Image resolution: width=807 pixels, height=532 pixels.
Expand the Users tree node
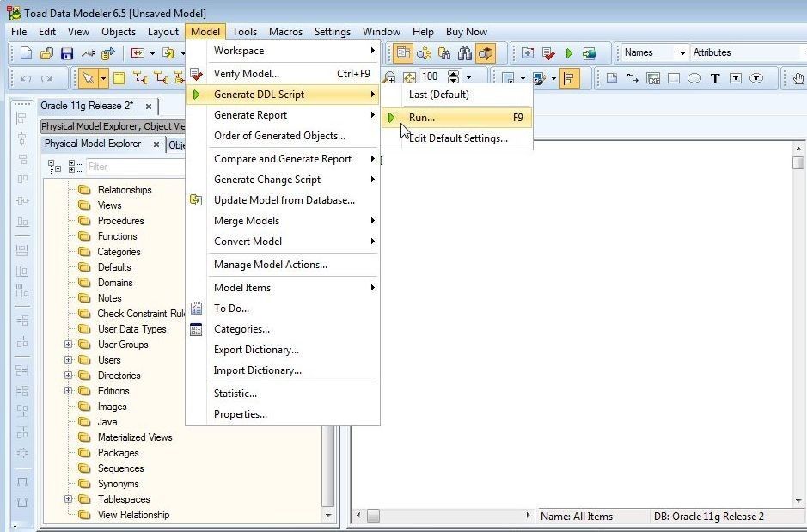pos(68,359)
